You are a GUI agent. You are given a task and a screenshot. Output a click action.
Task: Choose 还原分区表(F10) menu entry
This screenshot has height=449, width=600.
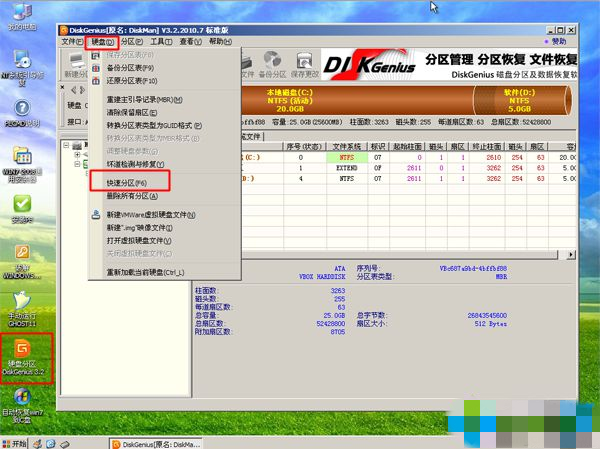point(132,81)
